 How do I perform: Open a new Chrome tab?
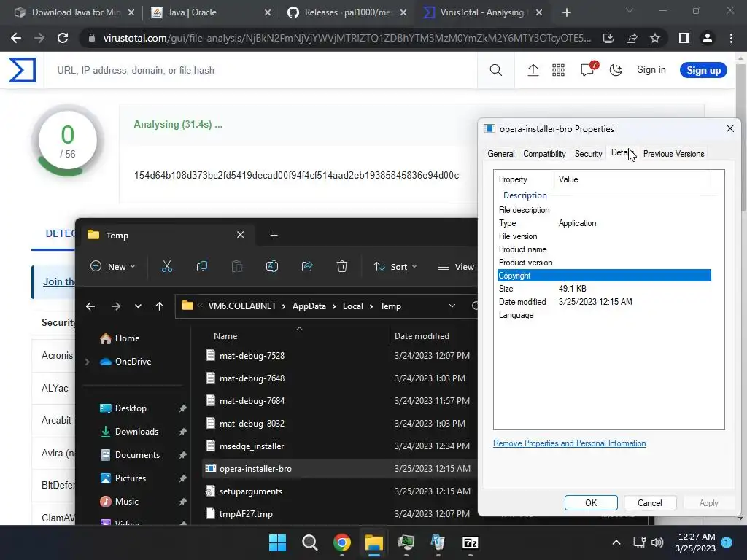pyautogui.click(x=566, y=12)
